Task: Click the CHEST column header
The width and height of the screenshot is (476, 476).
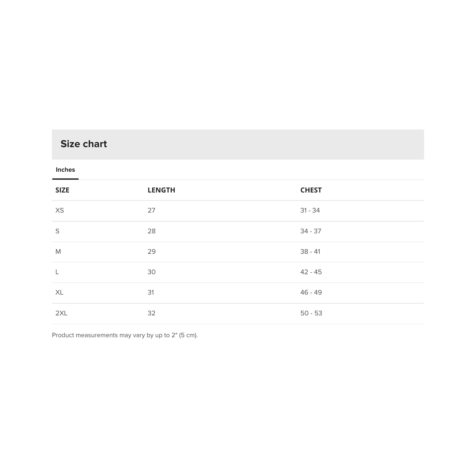Action: pos(311,190)
